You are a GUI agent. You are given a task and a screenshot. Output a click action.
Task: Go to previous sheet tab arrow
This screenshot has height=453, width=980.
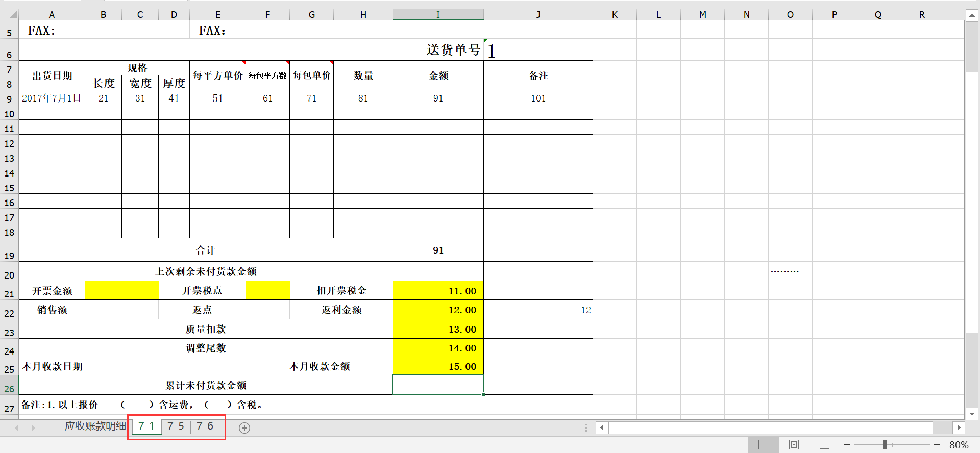[17, 427]
